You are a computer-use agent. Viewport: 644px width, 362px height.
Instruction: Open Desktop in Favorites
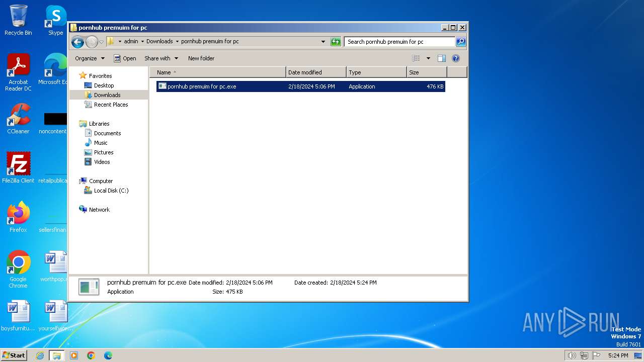point(99,85)
